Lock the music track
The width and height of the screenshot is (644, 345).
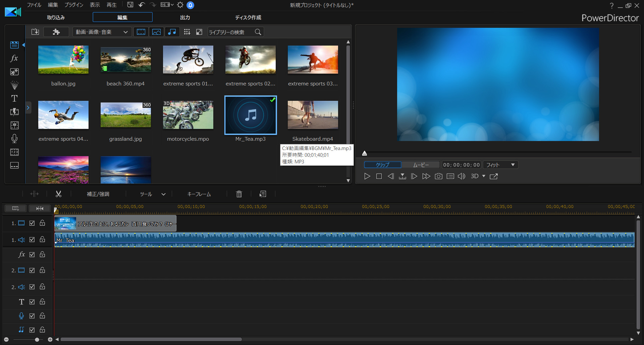pyautogui.click(x=42, y=330)
